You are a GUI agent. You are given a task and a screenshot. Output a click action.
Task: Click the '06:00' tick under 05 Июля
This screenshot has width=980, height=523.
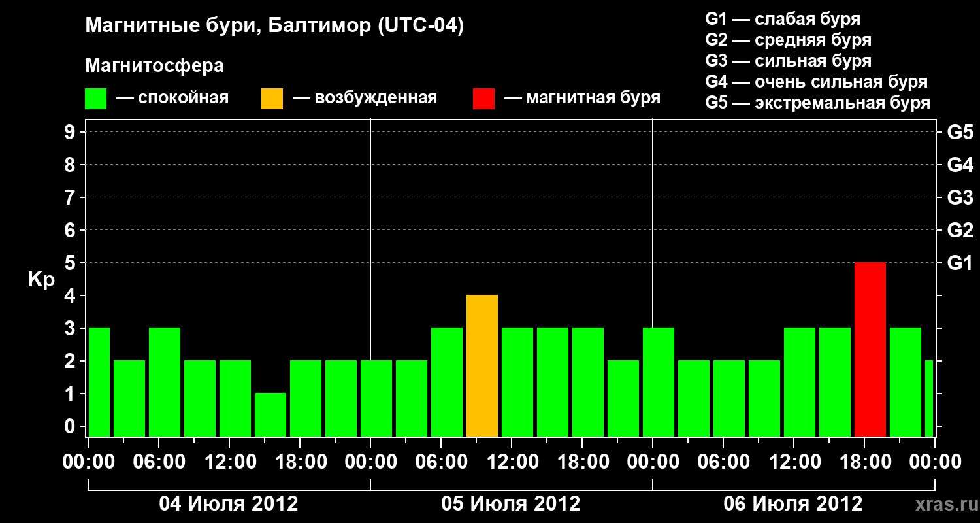pyautogui.click(x=442, y=462)
